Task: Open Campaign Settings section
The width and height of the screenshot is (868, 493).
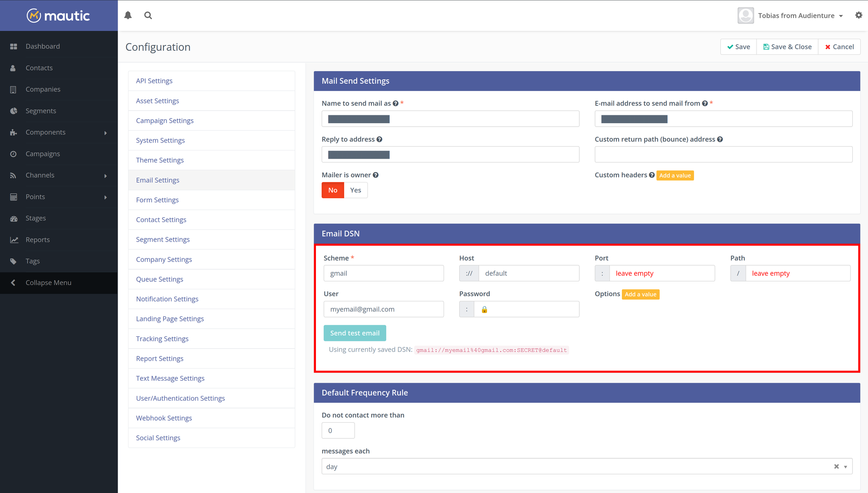Action: click(211, 121)
